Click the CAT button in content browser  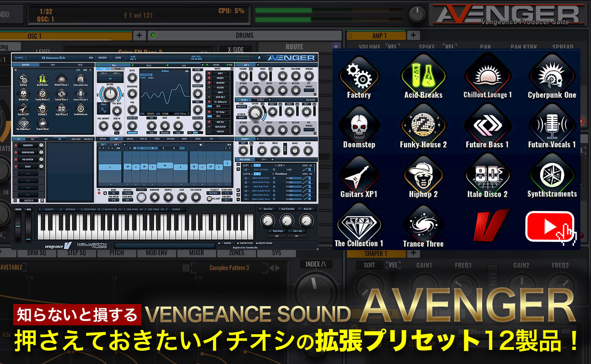(x=78, y=70)
